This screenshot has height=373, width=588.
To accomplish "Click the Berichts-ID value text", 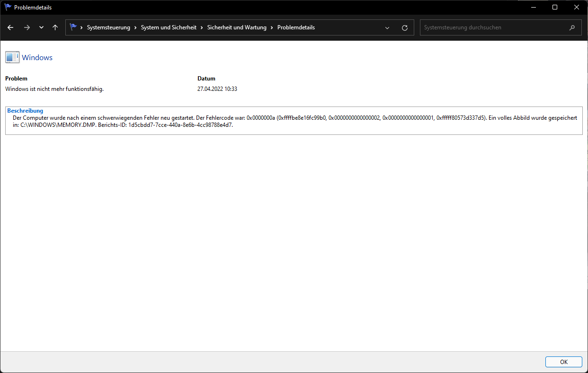I will click(180, 125).
